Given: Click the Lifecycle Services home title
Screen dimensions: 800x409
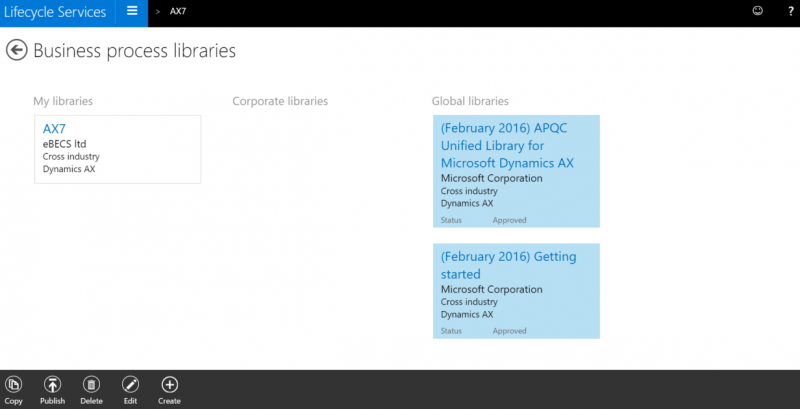Looking at the screenshot, I should 55,12.
